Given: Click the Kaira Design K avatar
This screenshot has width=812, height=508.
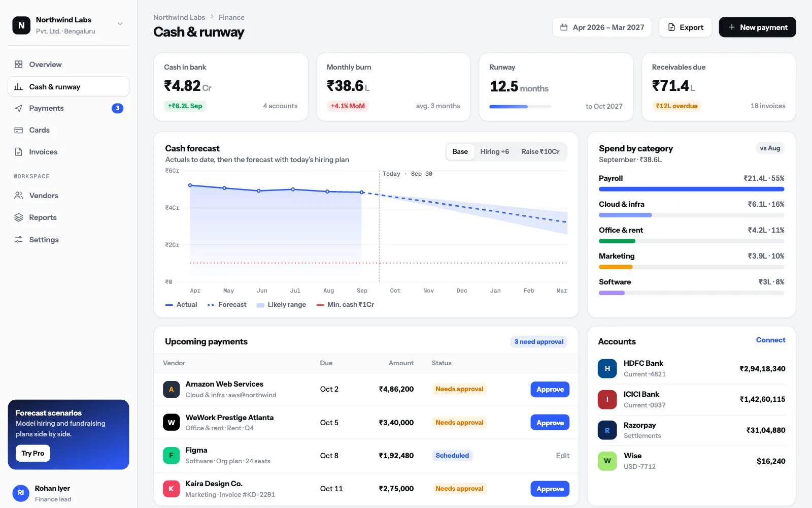Looking at the screenshot, I should coord(171,489).
